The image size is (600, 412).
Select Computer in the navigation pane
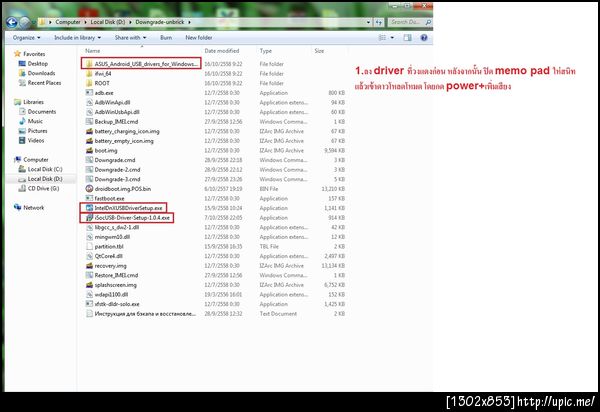[x=36, y=160]
